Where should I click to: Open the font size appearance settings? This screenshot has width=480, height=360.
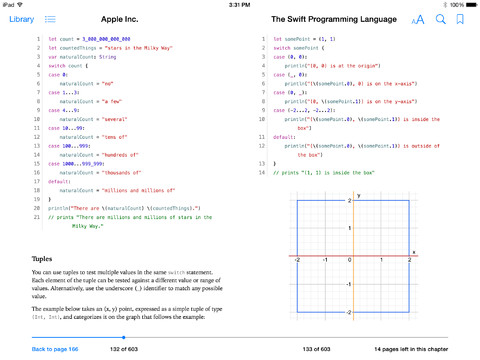[x=418, y=20]
